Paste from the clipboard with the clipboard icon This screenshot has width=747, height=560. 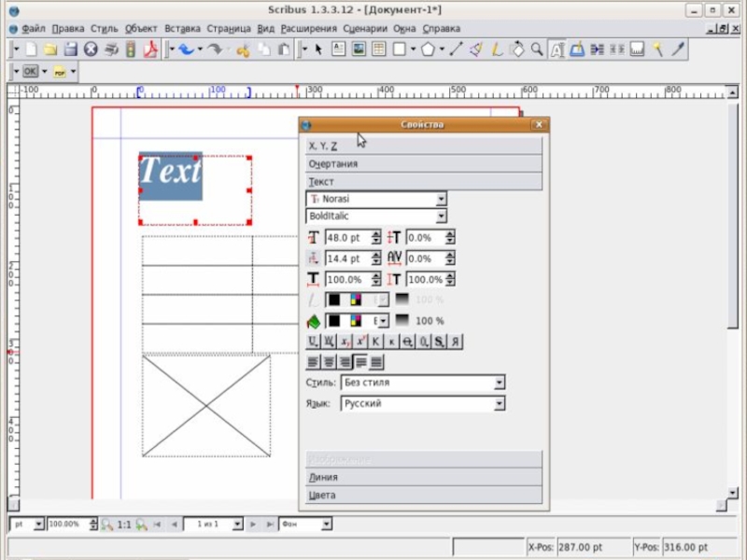click(x=284, y=49)
